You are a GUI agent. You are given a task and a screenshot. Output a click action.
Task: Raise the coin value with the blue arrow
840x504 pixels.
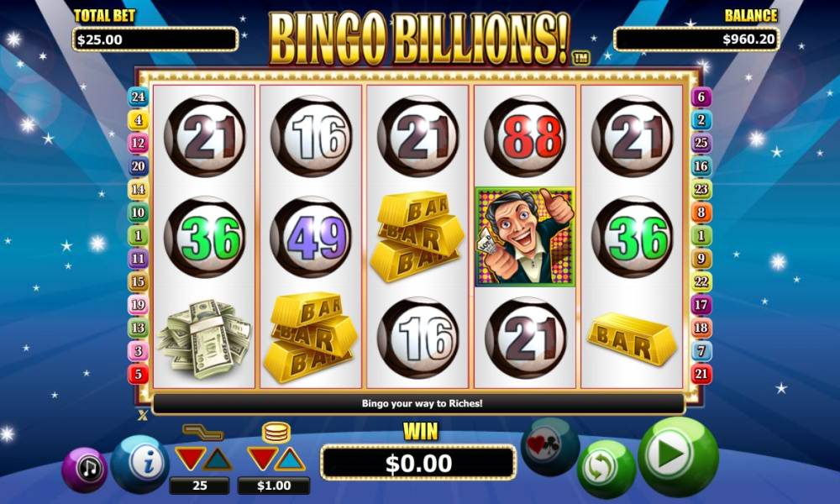click(291, 459)
